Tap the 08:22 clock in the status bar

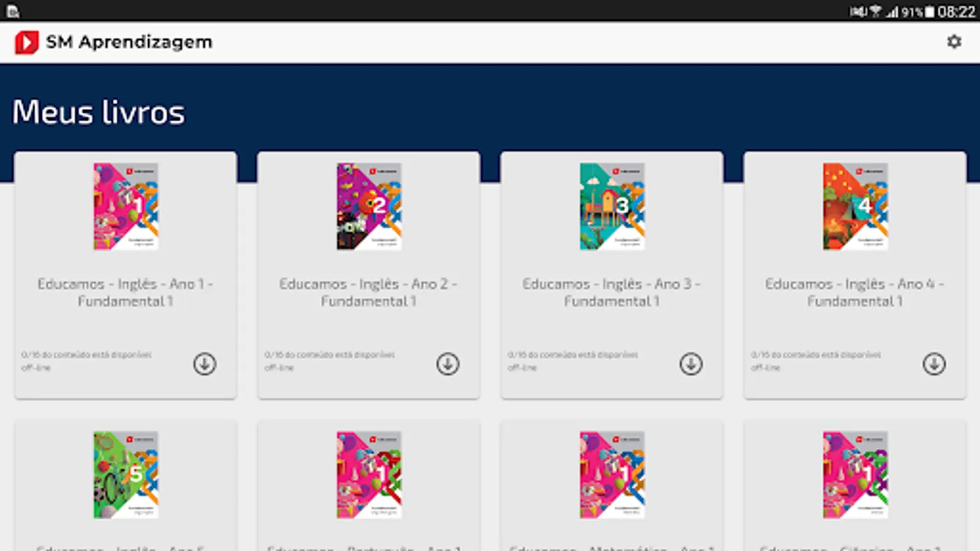tap(956, 12)
